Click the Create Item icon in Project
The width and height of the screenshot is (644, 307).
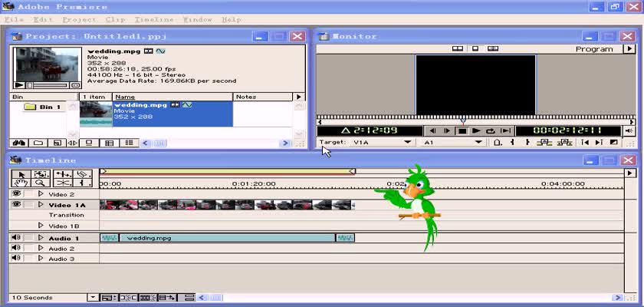click(x=57, y=143)
